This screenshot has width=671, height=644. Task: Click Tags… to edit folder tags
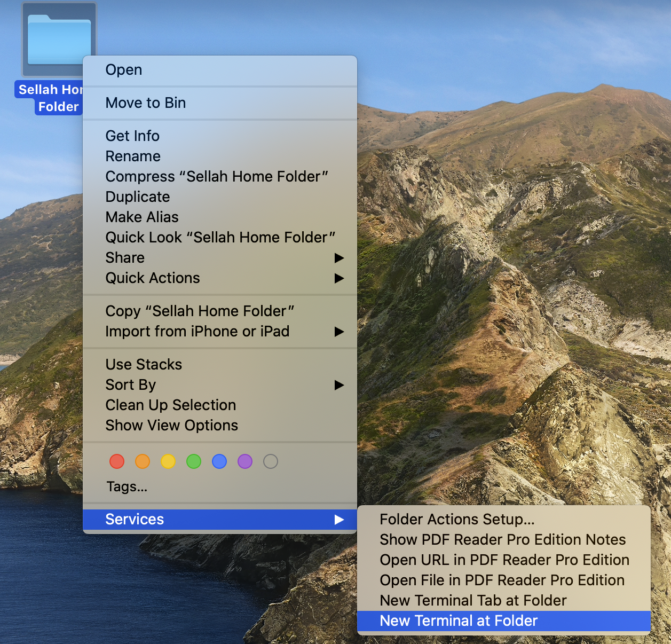(x=127, y=487)
